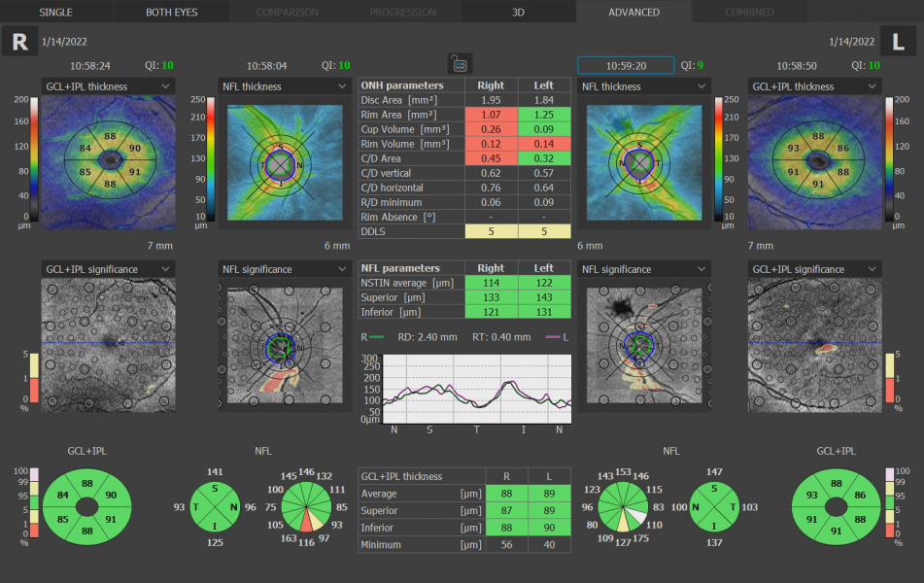Switch to the SINGLE tab
Viewport: 924px width, 583px height.
[x=56, y=12]
